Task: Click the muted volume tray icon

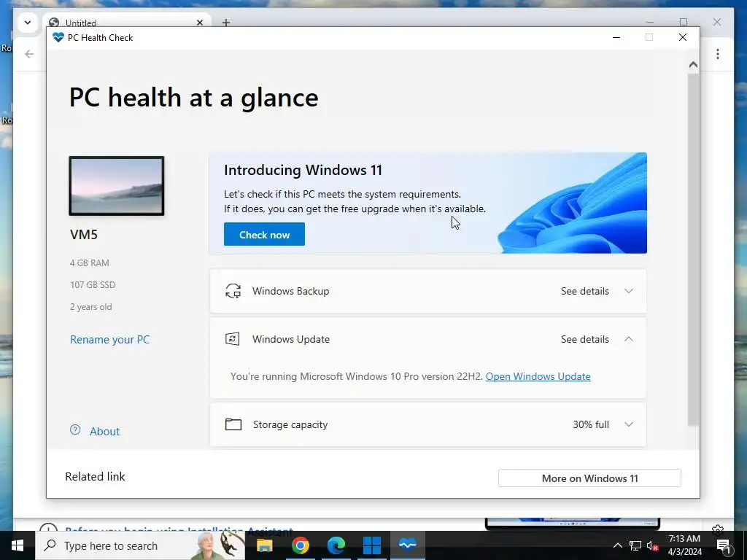Action: 652,545
